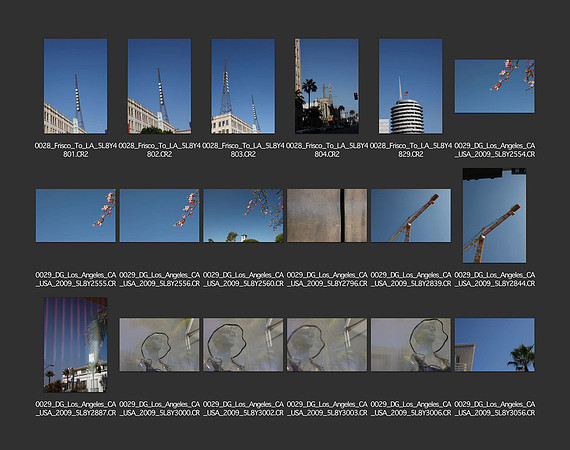Choose the mannequin thumbnail labeled 5L8Y3003
This screenshot has width=570, height=450.
[327, 345]
